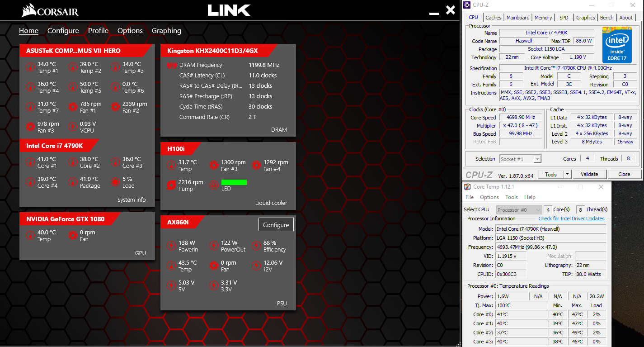Click the H100i Fan #3 icon at 1300 rpm
The height and width of the screenshot is (347, 644).
pos(214,166)
